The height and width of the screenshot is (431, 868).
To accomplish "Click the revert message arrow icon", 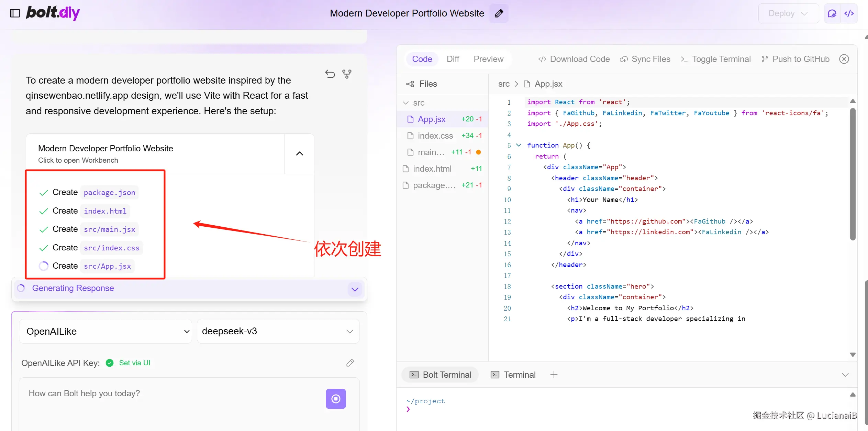I will coord(330,74).
